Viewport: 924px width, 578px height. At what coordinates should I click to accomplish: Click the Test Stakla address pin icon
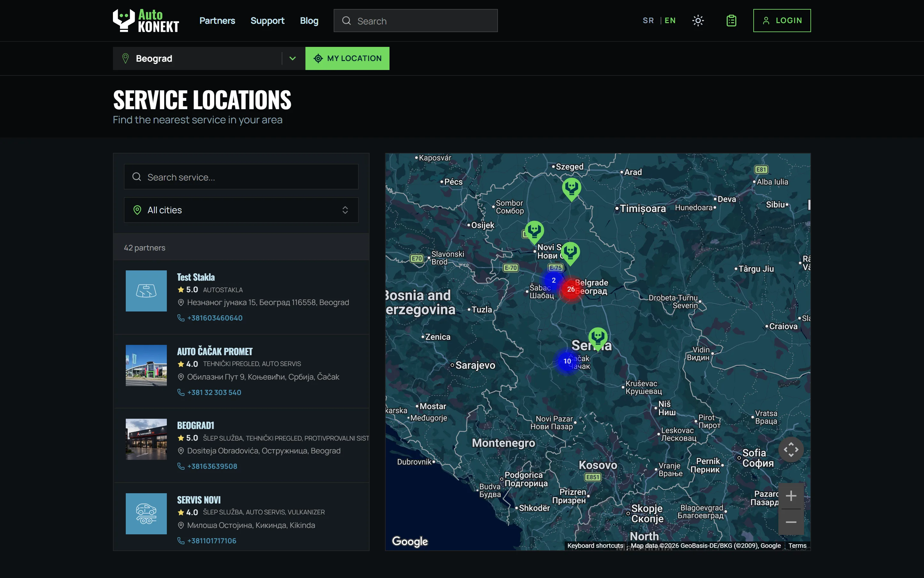tap(181, 302)
